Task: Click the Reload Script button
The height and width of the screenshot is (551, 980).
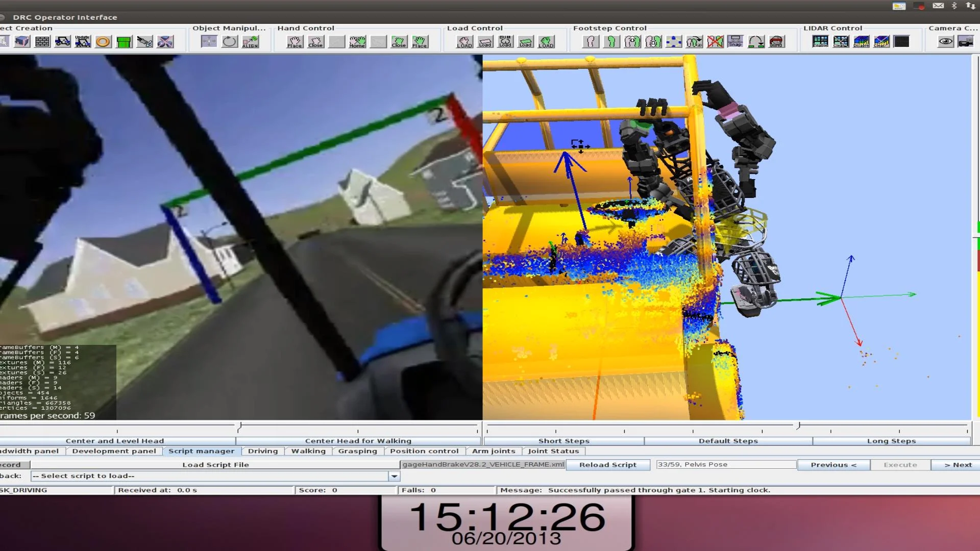Action: coord(607,465)
